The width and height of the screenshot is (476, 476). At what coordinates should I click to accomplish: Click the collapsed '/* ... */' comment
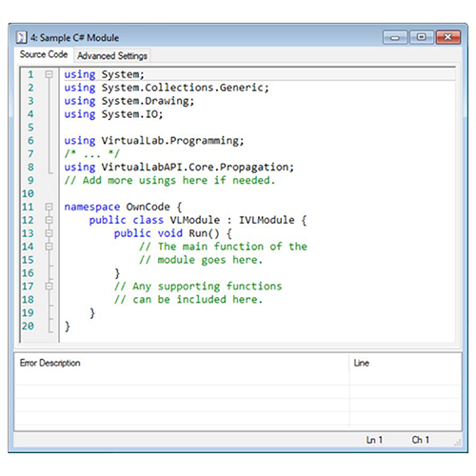(92, 154)
